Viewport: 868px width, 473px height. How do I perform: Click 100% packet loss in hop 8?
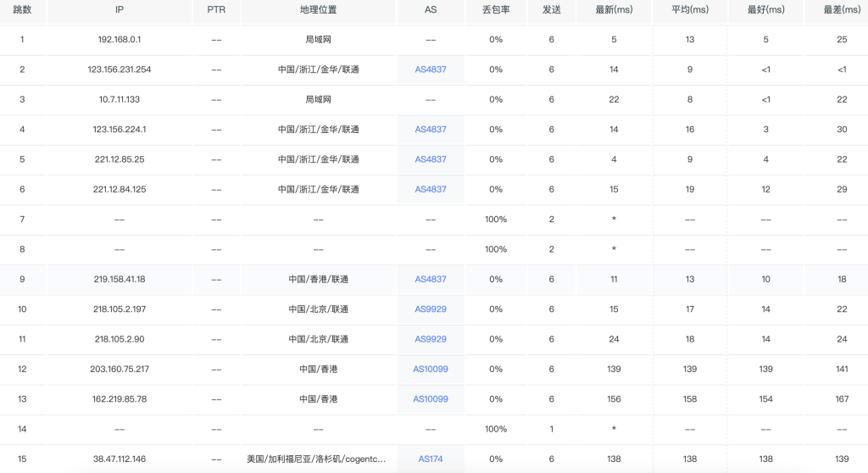(495, 249)
